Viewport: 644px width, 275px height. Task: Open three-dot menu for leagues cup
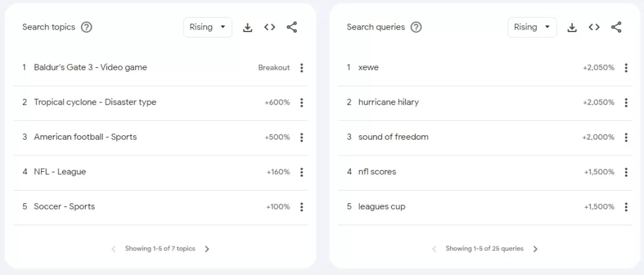626,207
